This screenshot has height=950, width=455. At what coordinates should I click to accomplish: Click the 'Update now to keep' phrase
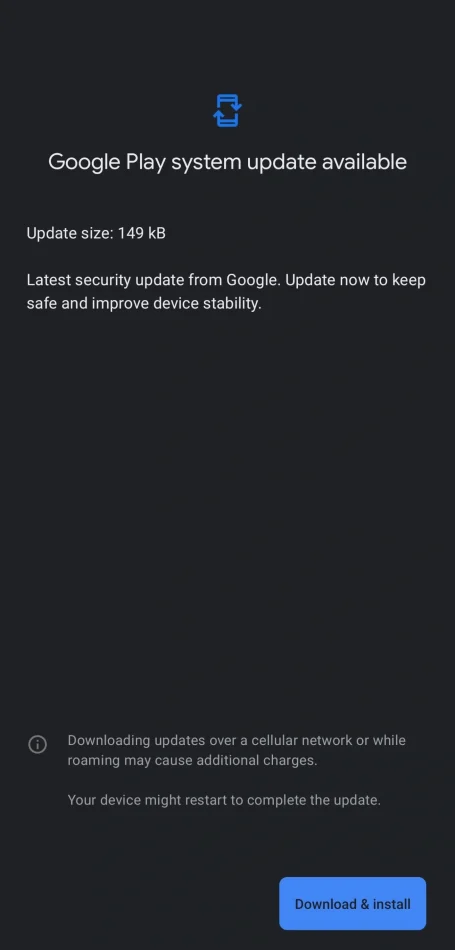(356, 281)
